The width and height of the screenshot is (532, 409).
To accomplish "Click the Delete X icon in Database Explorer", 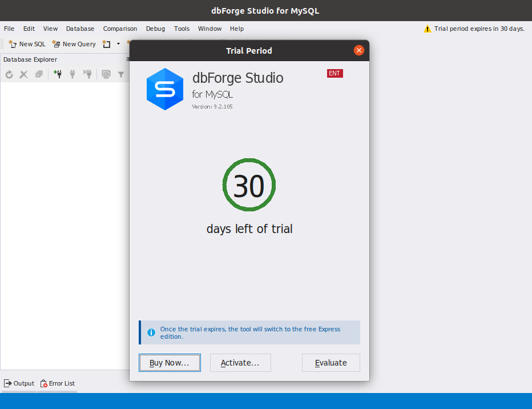I will tap(24, 74).
